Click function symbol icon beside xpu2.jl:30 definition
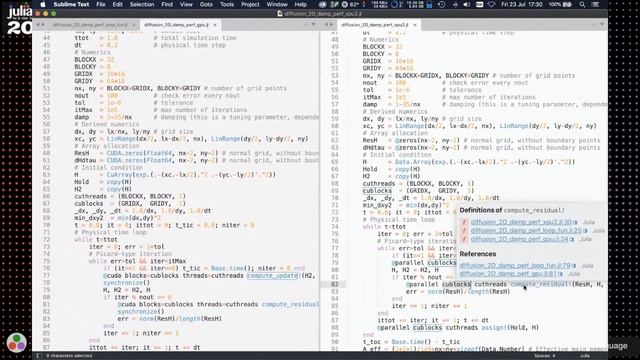The image size is (640, 360). 464,222
